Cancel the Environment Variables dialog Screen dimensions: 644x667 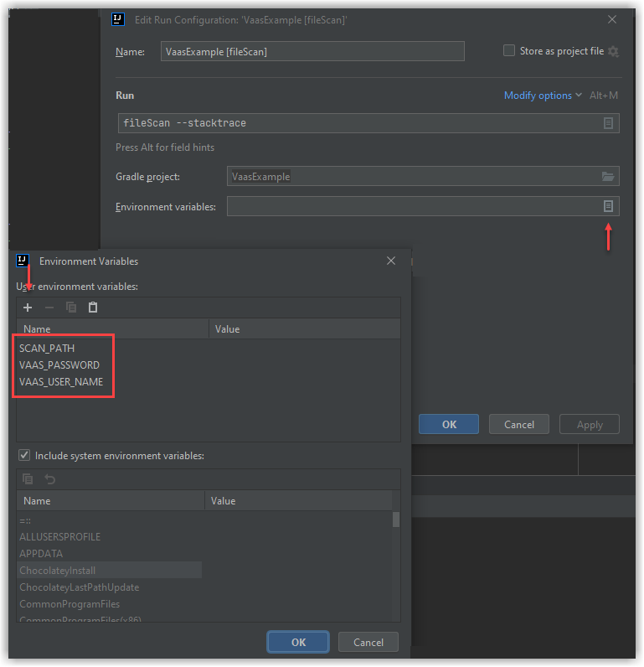tap(368, 642)
